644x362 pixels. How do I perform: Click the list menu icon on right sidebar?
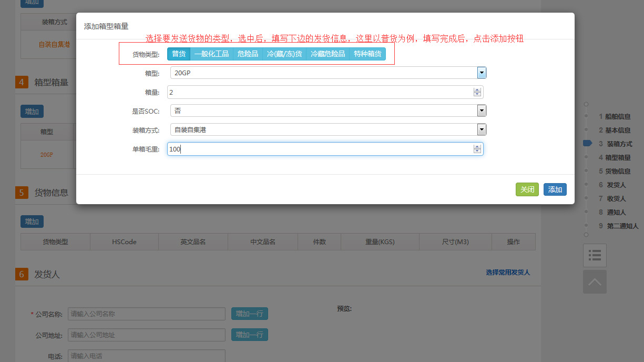click(595, 255)
